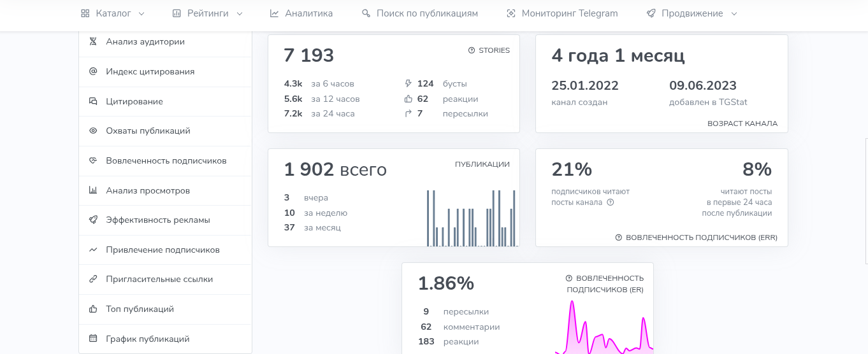Click the ВОЗРАСТ КАНАЛА label
The height and width of the screenshot is (354, 868).
tap(742, 124)
